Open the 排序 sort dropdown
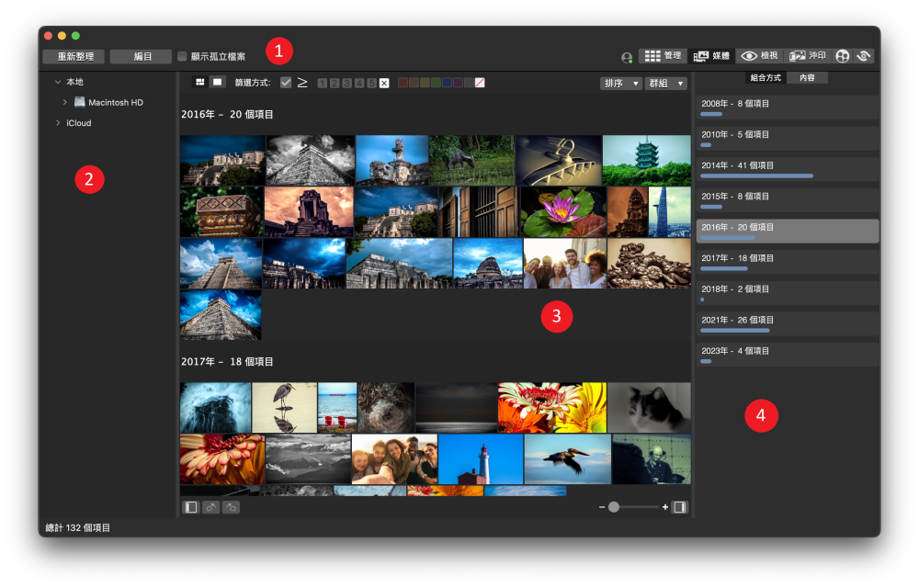919x588 pixels. pos(620,83)
